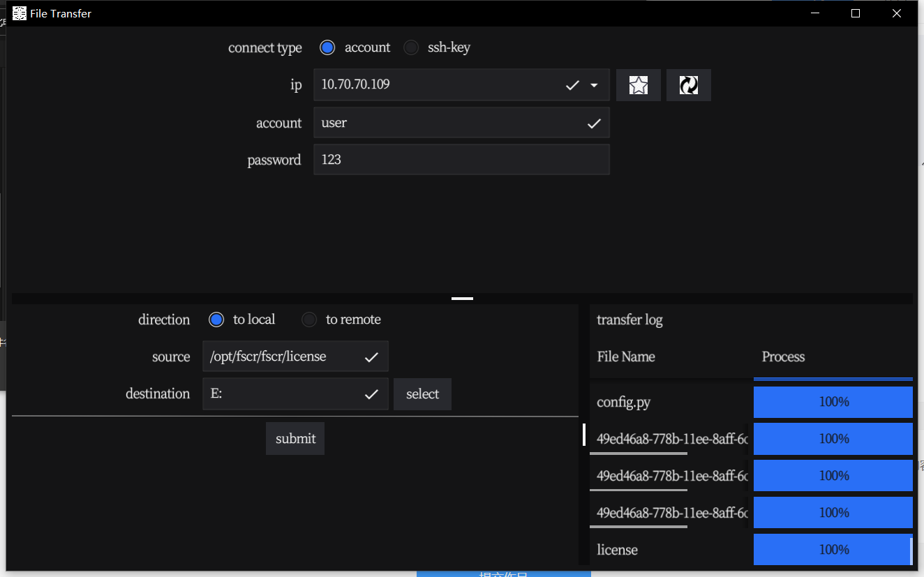Click the destination input field E:
Image resolution: width=924 pixels, height=577 pixels.
click(295, 394)
